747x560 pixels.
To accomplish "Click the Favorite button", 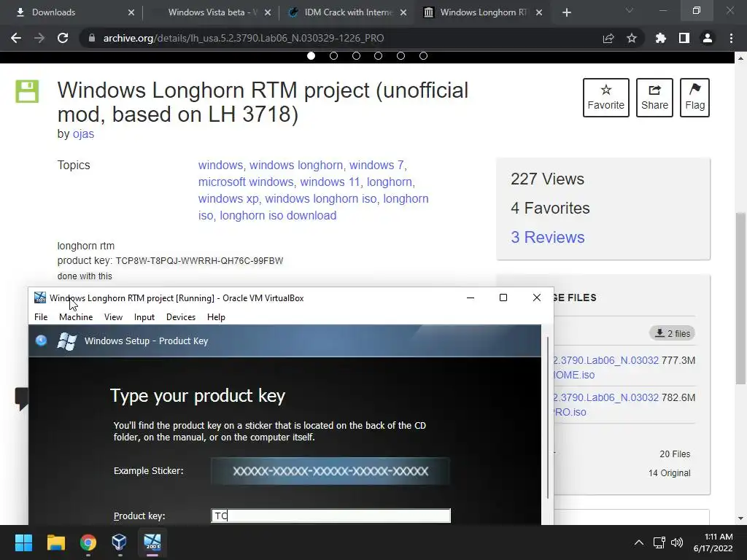I will click(x=606, y=98).
